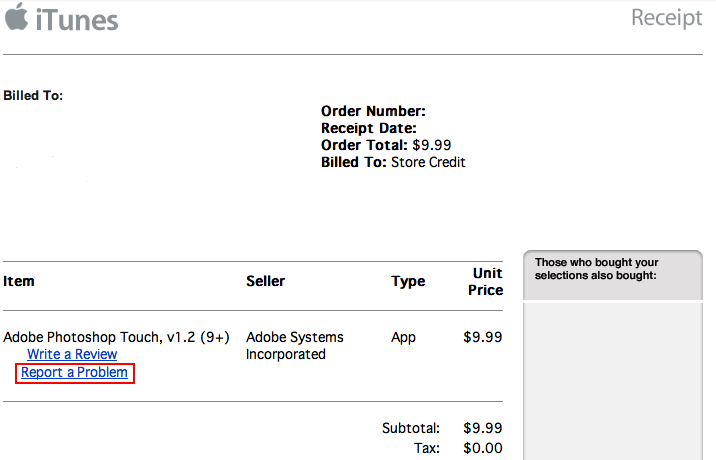Click the Unit Price column header
The image size is (716, 460).
[486, 281]
